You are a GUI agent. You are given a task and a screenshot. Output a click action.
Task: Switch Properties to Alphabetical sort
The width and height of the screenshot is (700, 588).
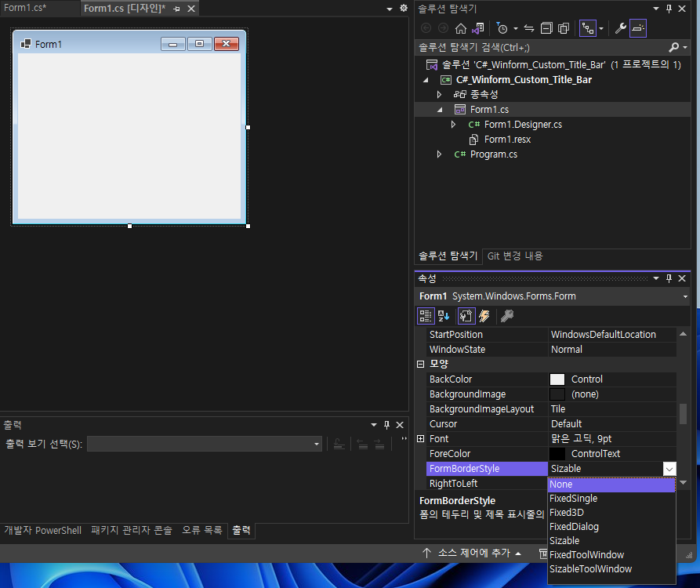[444, 316]
